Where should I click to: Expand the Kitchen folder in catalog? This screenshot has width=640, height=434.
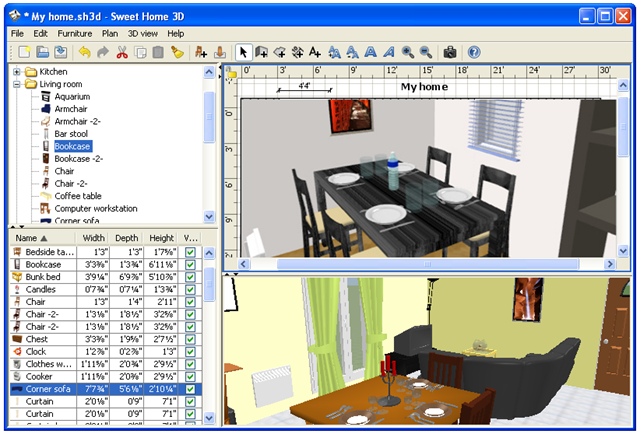point(16,72)
